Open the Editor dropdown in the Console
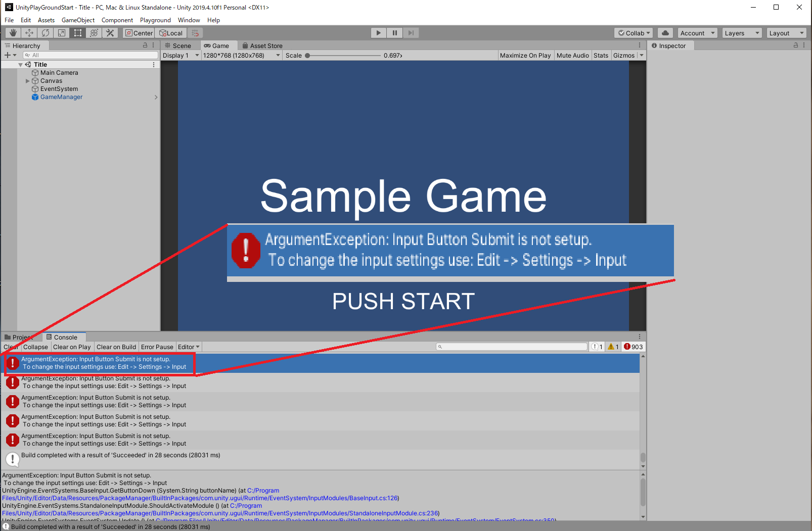 189,347
